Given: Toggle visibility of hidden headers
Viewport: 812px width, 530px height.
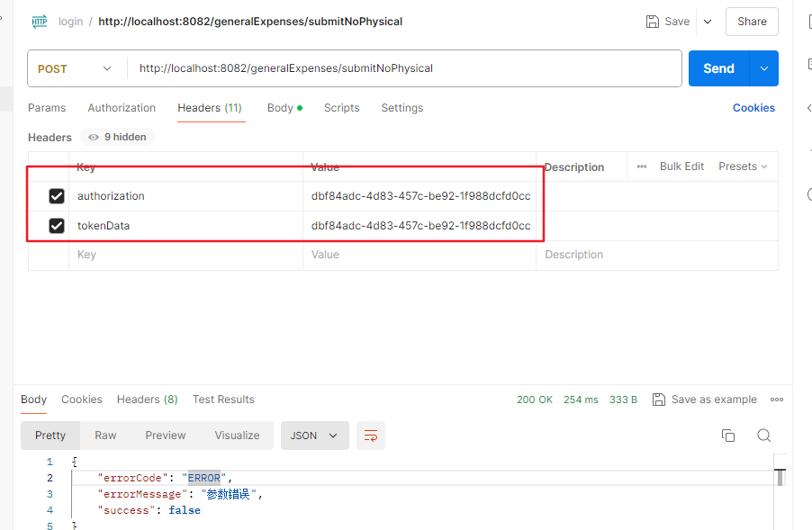Looking at the screenshot, I should point(117,137).
